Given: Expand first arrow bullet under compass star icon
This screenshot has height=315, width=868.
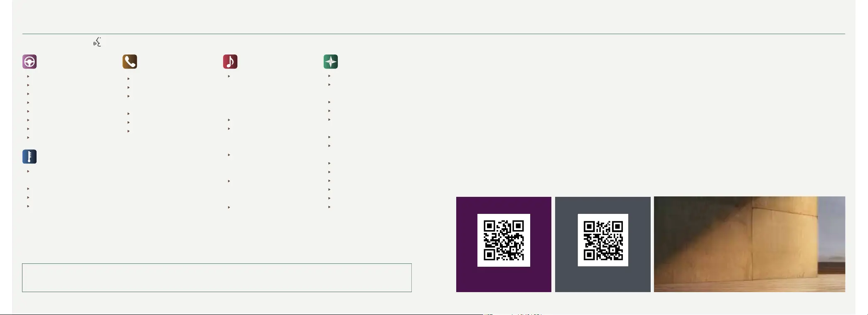Looking at the screenshot, I should tap(329, 76).
